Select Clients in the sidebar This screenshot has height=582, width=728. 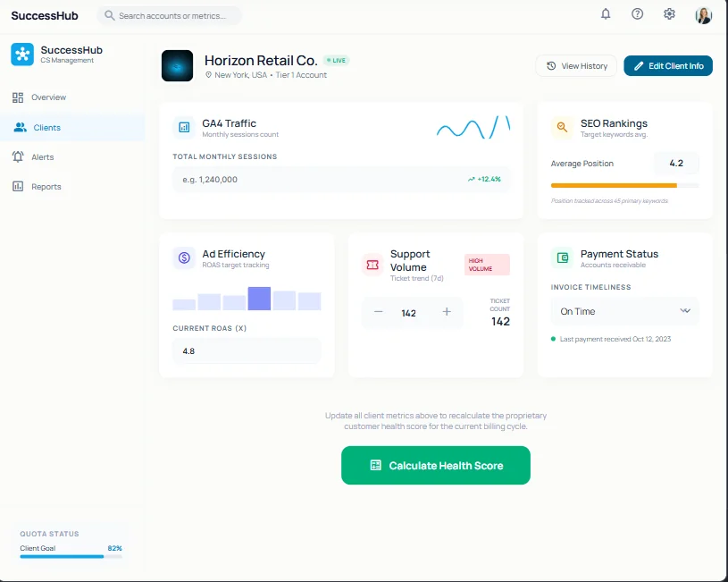pyautogui.click(x=72, y=127)
